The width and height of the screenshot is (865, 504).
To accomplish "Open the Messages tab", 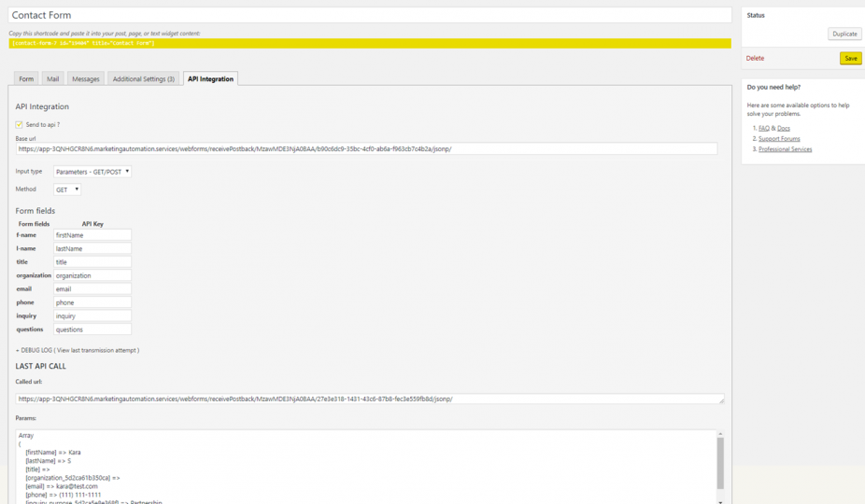I will click(x=85, y=79).
